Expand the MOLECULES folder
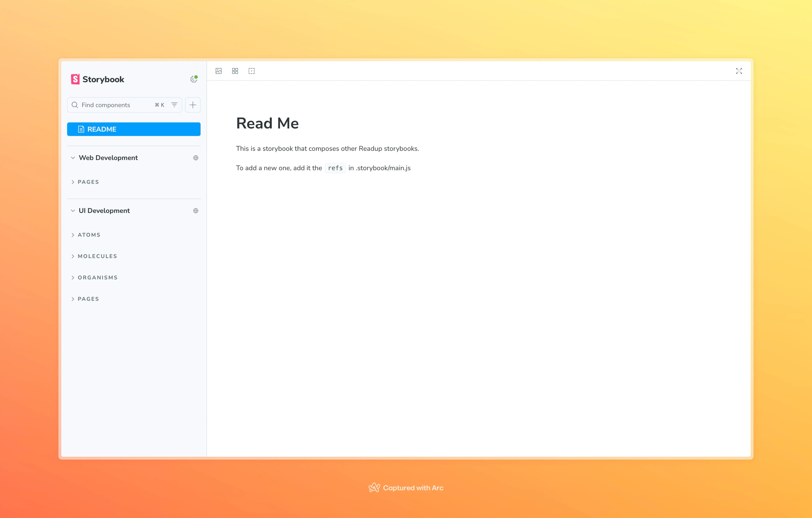The image size is (812, 518). point(97,256)
